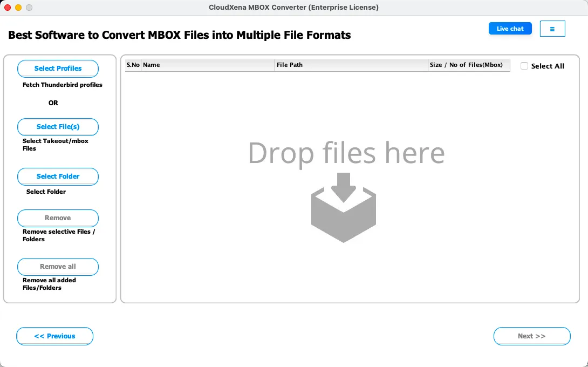The width and height of the screenshot is (588, 367).
Task: Select the Size / No of Files(Mbox) header
Action: click(x=468, y=65)
